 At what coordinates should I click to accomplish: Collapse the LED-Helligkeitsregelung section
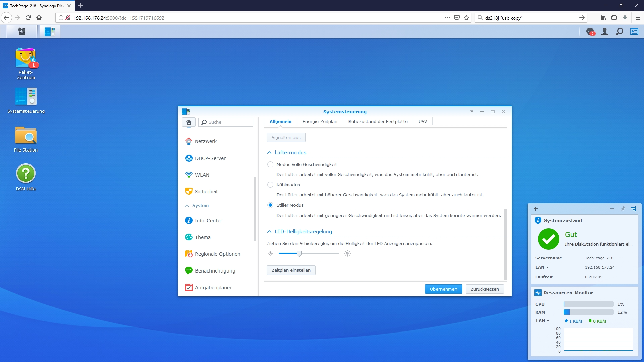pos(269,232)
